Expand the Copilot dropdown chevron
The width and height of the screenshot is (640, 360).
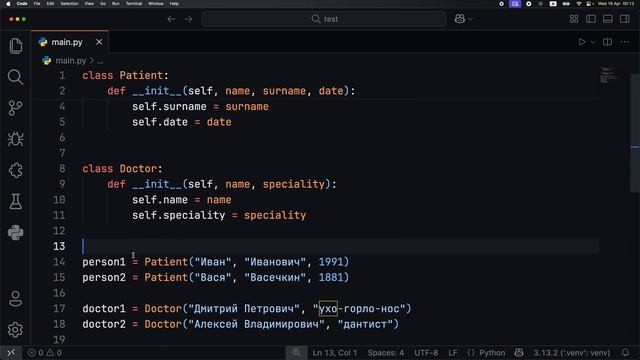tap(470, 19)
